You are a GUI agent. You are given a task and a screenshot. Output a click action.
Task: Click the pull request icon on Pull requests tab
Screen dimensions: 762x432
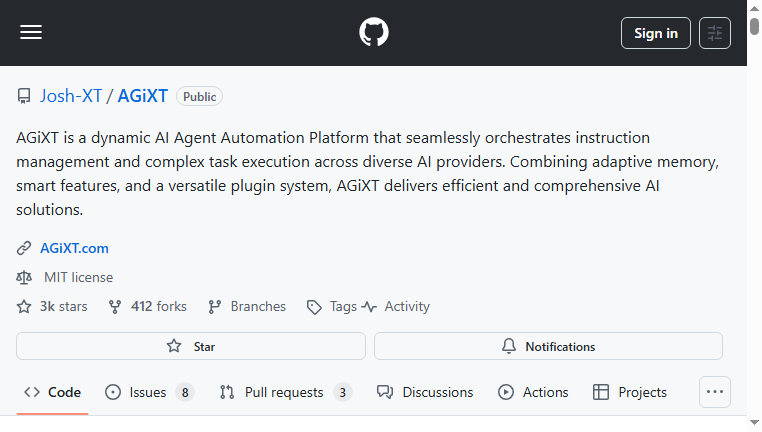[x=227, y=392]
